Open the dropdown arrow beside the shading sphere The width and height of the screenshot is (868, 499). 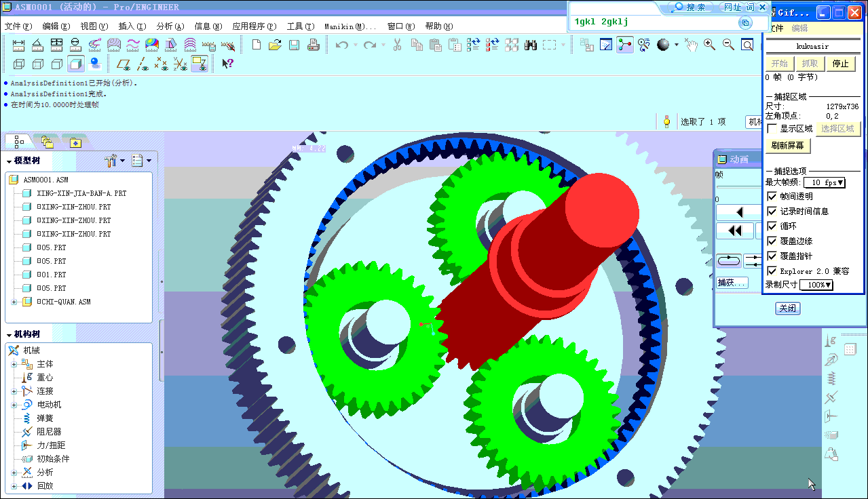click(677, 45)
